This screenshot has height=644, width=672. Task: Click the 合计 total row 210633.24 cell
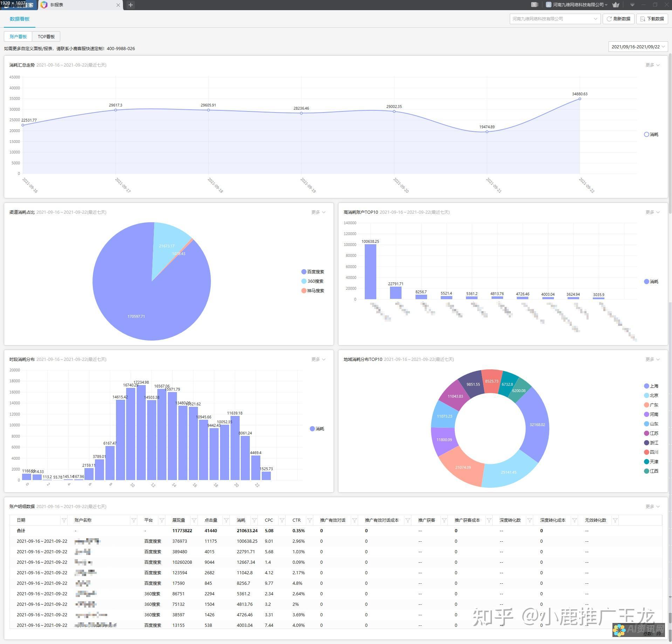tap(247, 531)
